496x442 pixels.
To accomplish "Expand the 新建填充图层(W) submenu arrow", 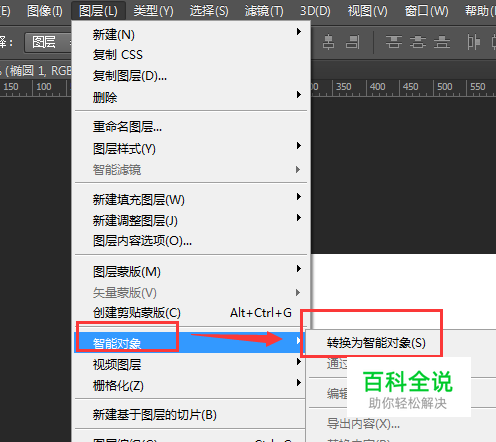I will coord(299,197).
